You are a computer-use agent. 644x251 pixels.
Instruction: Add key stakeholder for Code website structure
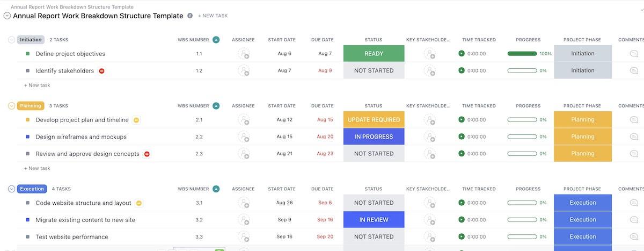click(x=429, y=203)
